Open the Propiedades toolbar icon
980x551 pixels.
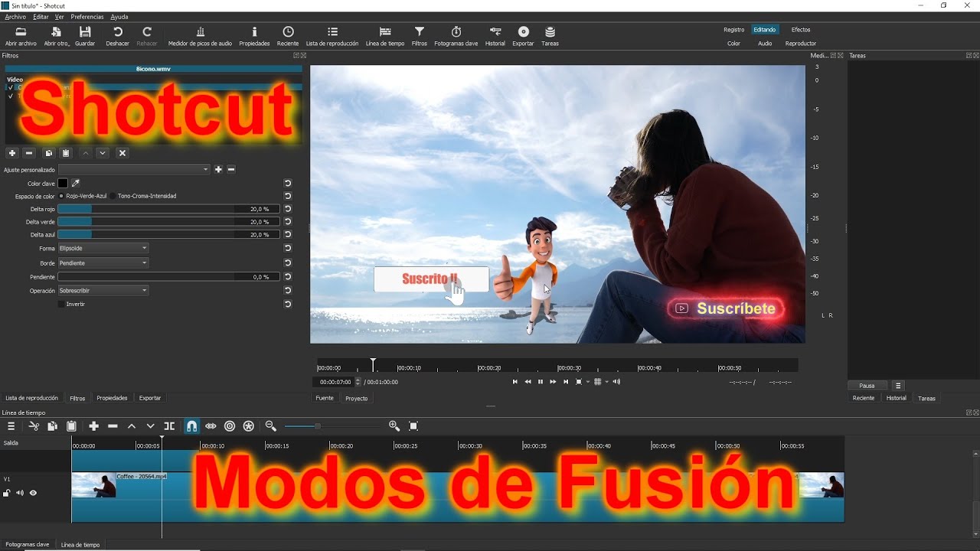254,36
